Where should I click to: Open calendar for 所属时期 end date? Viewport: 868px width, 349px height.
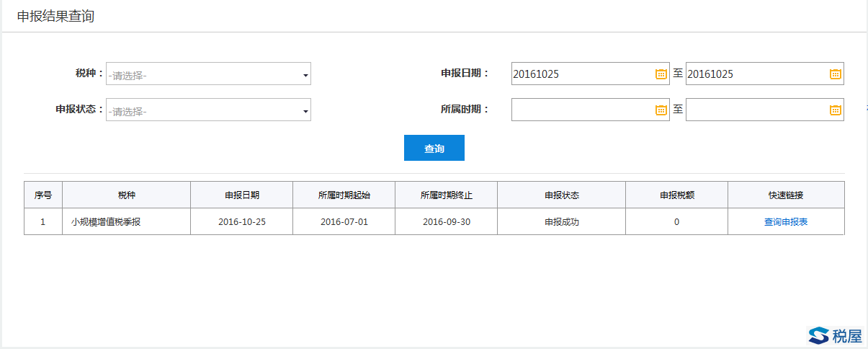(835, 110)
